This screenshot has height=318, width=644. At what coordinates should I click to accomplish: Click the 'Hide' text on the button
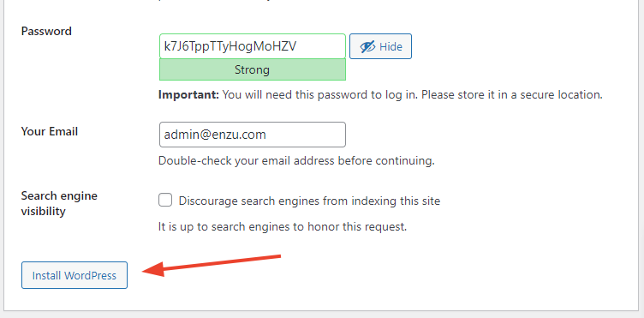(x=391, y=47)
